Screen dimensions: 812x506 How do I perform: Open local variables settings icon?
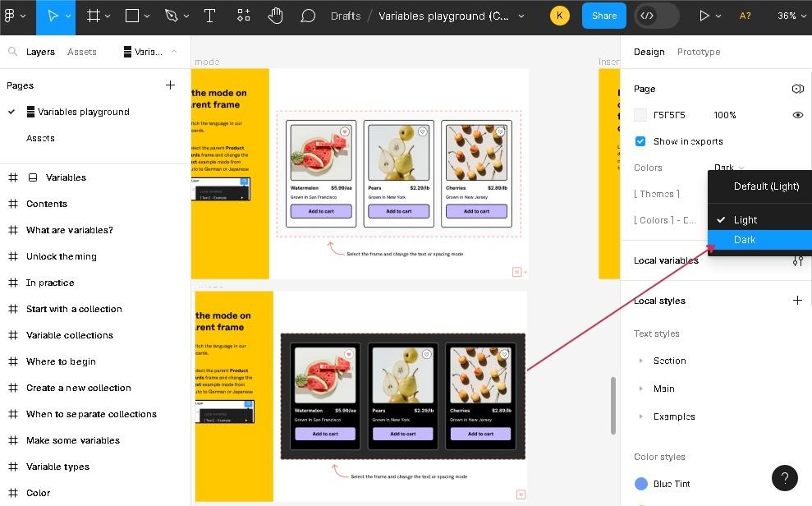pos(797,260)
